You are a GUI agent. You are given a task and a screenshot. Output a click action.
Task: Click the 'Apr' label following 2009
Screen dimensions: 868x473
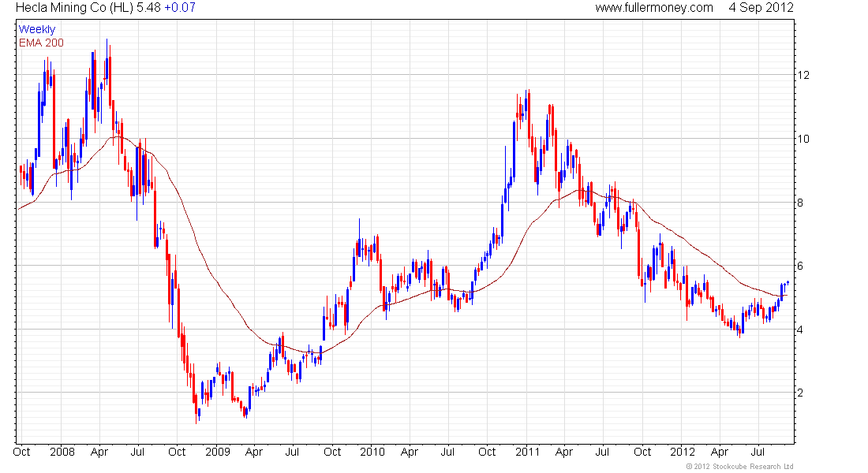point(253,452)
